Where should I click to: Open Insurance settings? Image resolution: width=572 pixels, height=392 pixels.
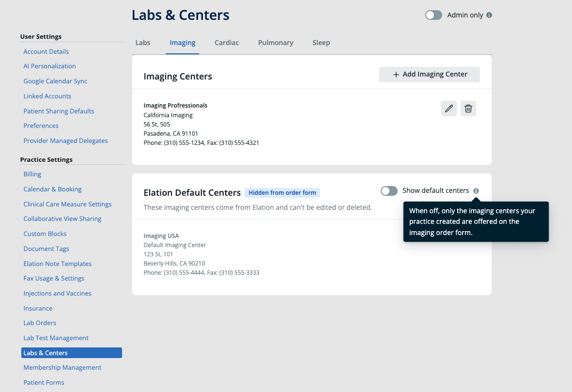(x=38, y=308)
